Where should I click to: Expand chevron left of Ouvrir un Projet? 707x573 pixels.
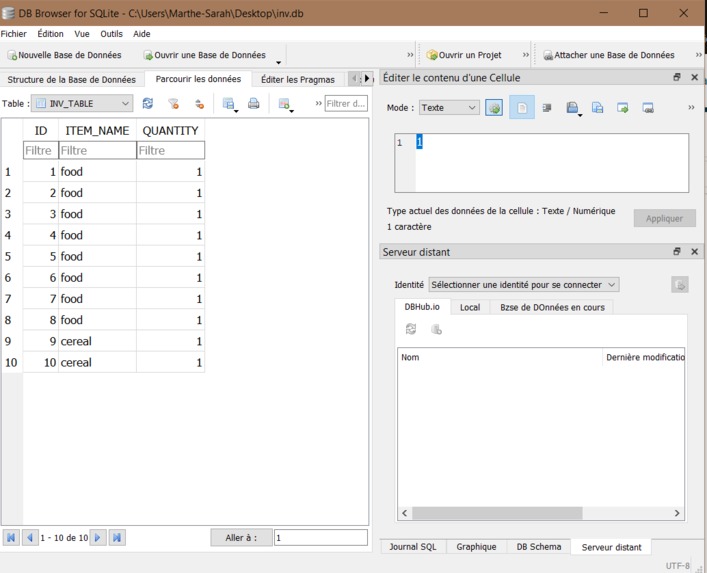click(410, 55)
